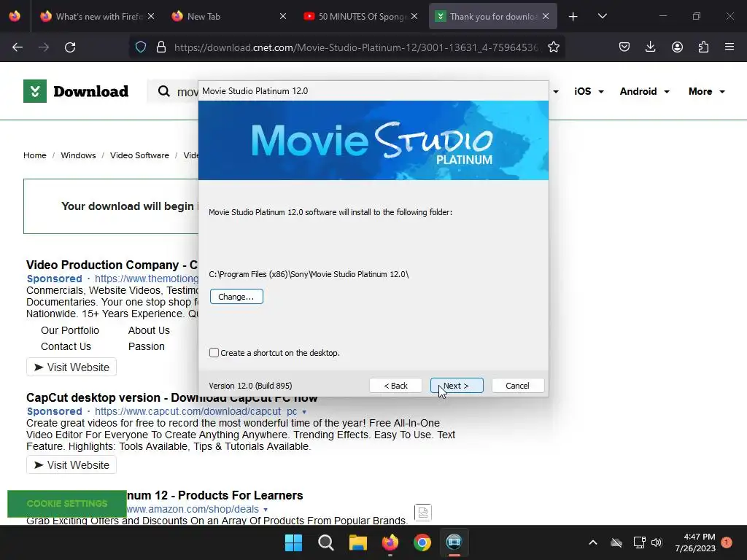Expand the arrow beside capcut.com ad URL
The height and width of the screenshot is (560, 747).
click(304, 412)
